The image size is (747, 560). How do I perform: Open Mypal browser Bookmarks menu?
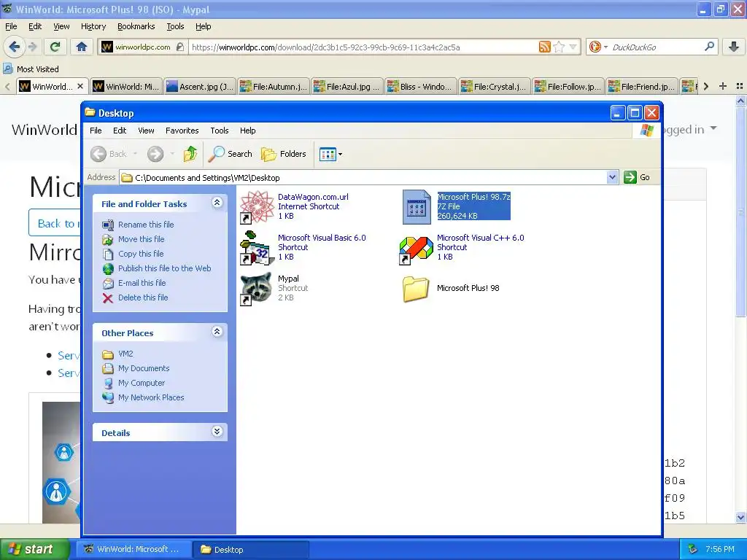pyautogui.click(x=136, y=26)
